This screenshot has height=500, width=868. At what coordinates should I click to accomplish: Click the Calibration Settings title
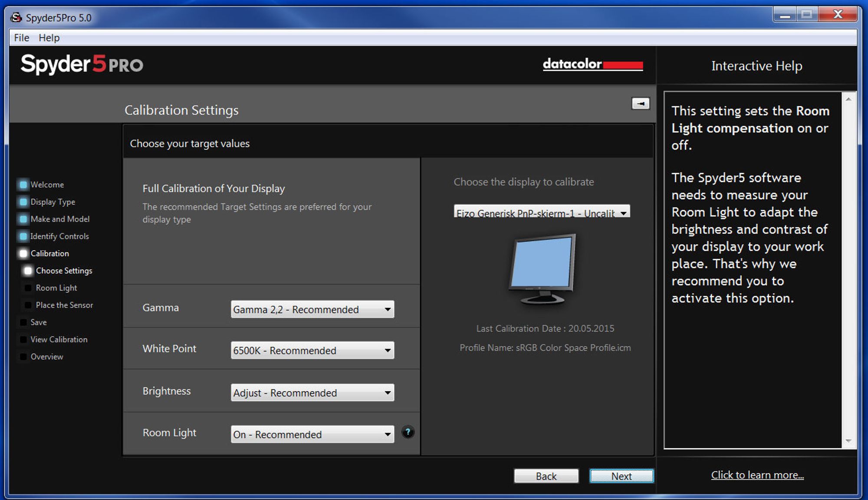[181, 110]
